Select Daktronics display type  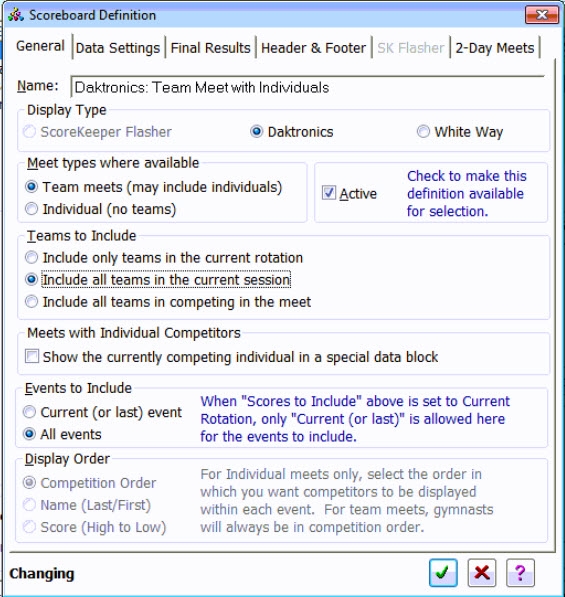click(x=292, y=132)
